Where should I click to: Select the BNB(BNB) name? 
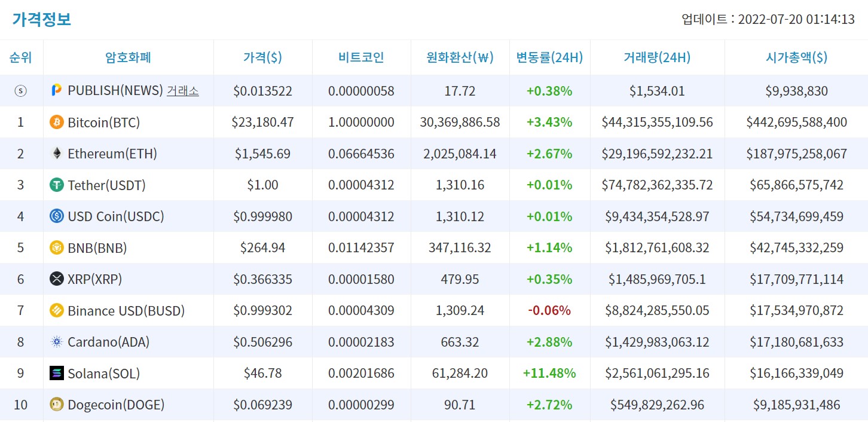coord(97,248)
